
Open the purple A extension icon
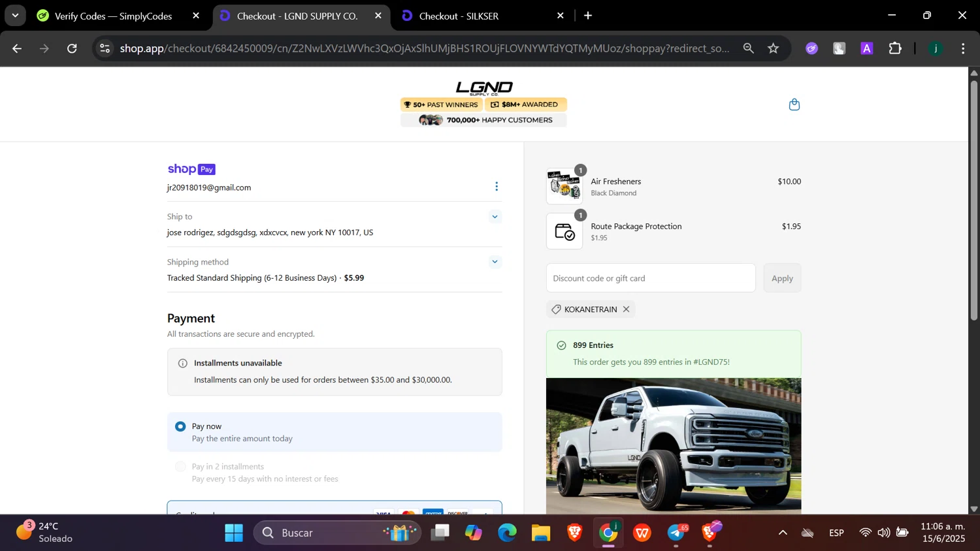(x=867, y=48)
